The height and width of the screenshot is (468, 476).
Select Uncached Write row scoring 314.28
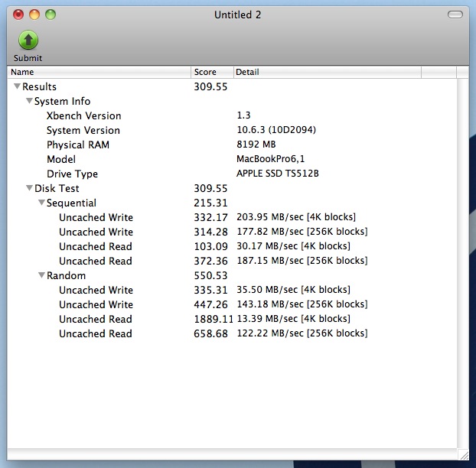pos(232,232)
